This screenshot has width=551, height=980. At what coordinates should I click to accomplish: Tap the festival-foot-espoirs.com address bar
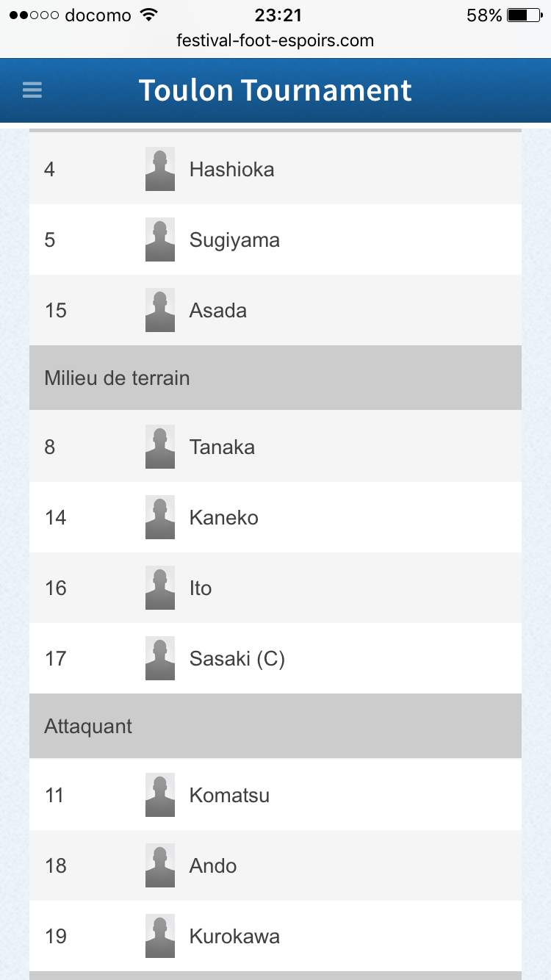[x=275, y=40]
